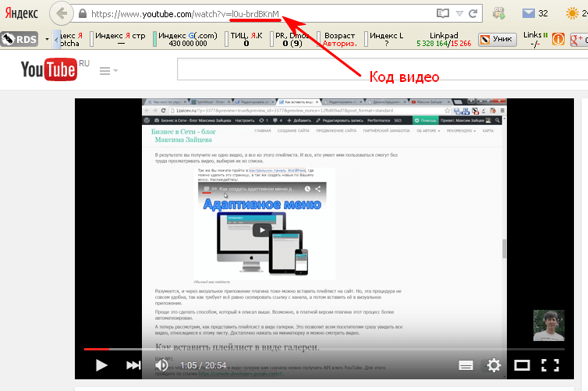Open the mail icon with 32 messages

pyautogui.click(x=529, y=13)
